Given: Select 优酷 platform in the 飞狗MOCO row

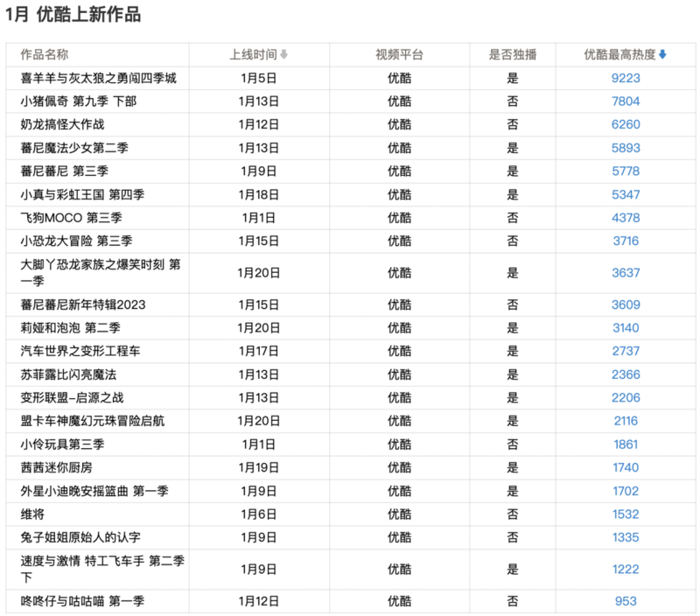Looking at the screenshot, I should pos(399,218).
